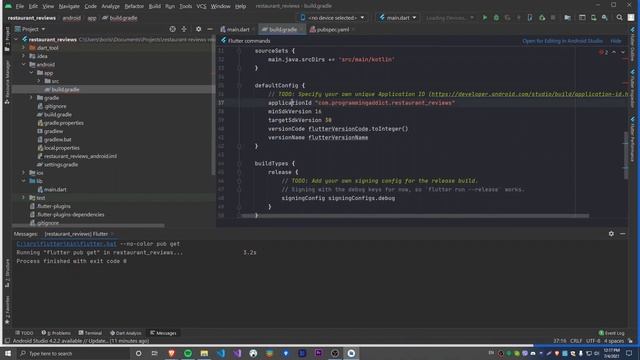
Task: Open Spotify from taskbar
Action: tap(188, 353)
